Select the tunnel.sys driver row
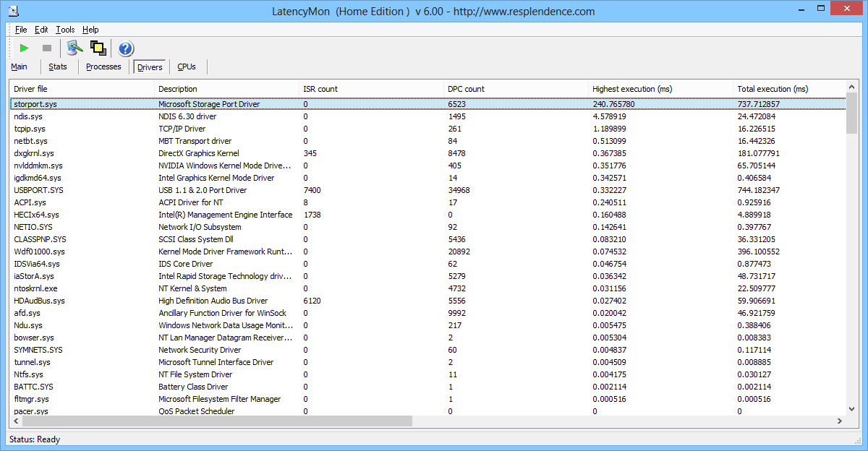This screenshot has width=868, height=451. coord(428,362)
